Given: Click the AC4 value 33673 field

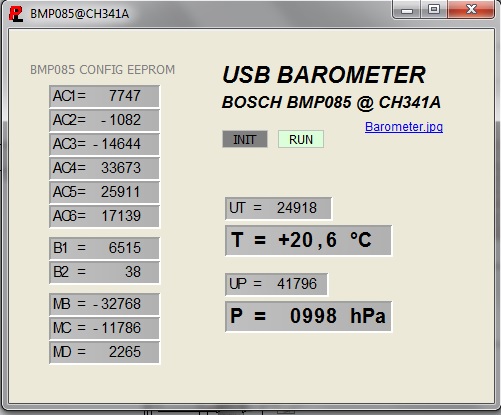Looking at the screenshot, I should (x=104, y=168).
